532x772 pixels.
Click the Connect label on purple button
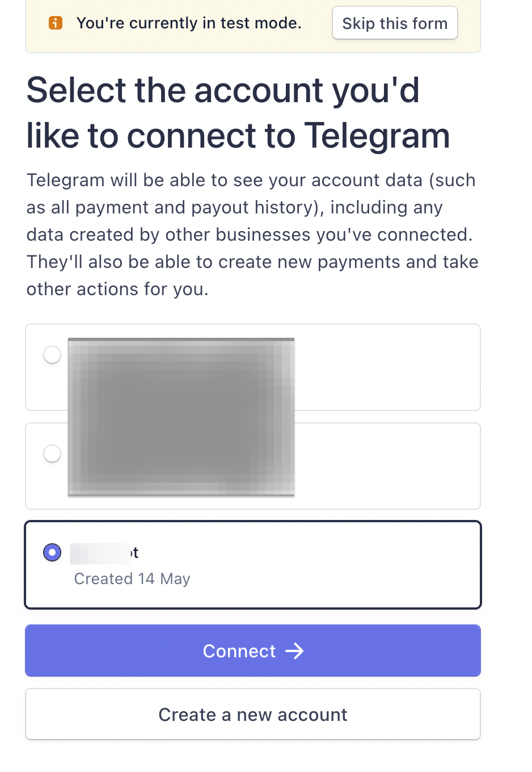coord(239,651)
